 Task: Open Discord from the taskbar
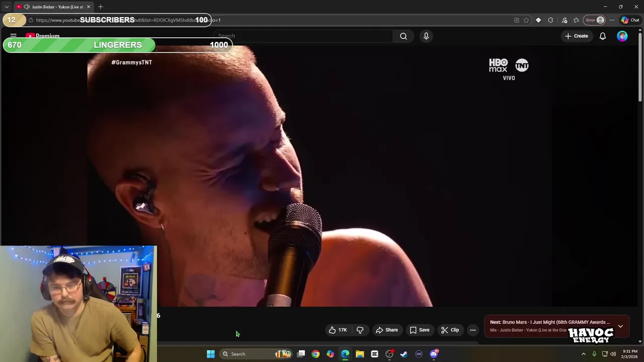[434, 354]
